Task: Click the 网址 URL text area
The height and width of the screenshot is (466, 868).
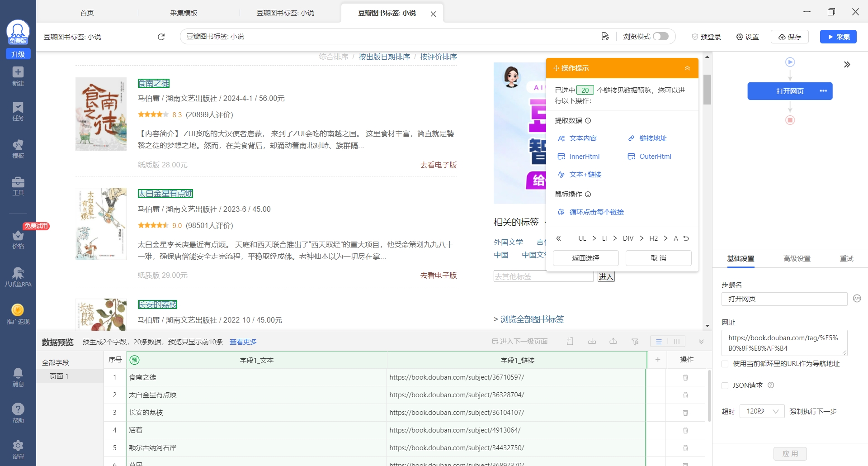Action: [x=784, y=343]
